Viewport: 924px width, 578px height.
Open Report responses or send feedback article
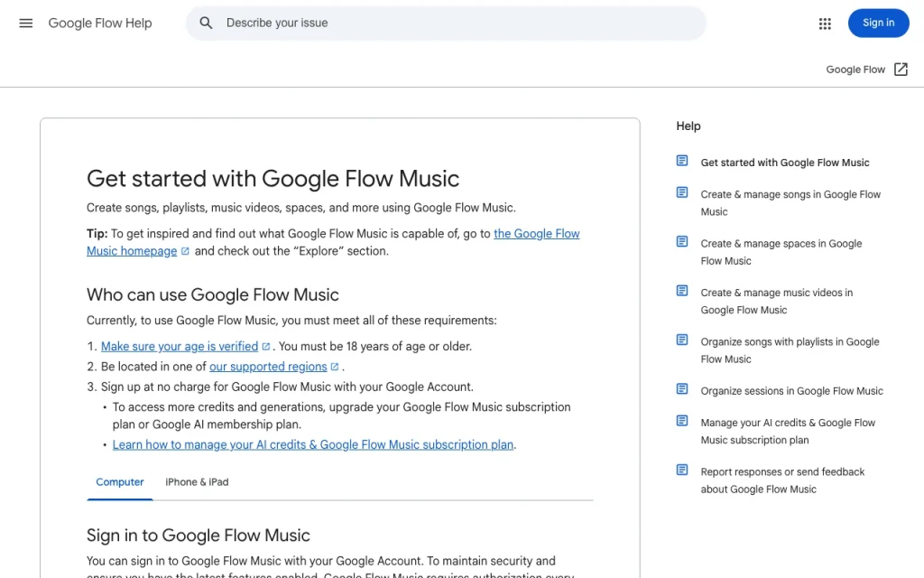782,480
